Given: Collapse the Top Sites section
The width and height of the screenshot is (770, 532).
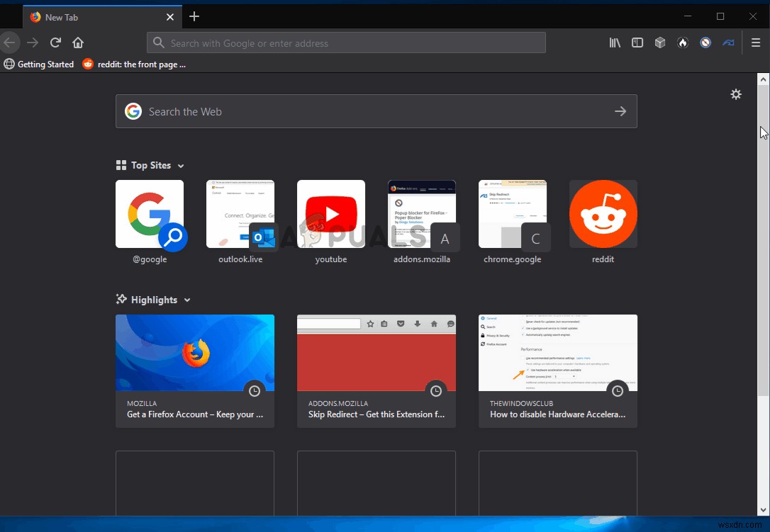Looking at the screenshot, I should (182, 165).
